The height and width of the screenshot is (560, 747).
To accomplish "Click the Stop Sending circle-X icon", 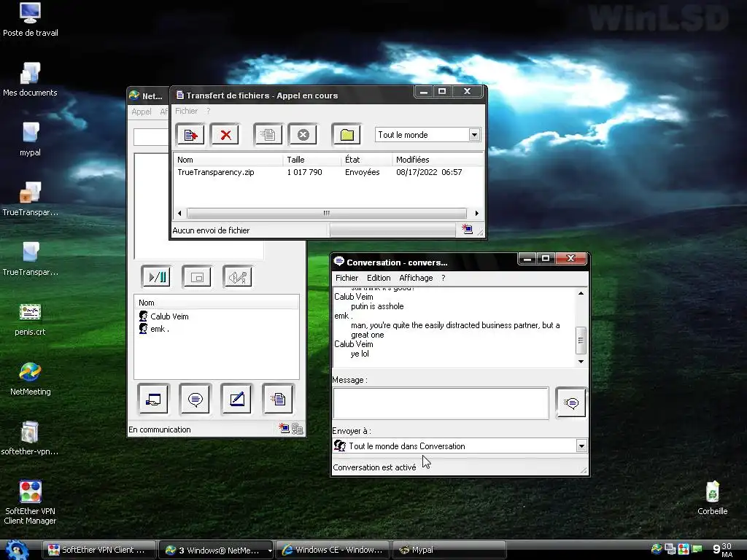I will pyautogui.click(x=303, y=135).
